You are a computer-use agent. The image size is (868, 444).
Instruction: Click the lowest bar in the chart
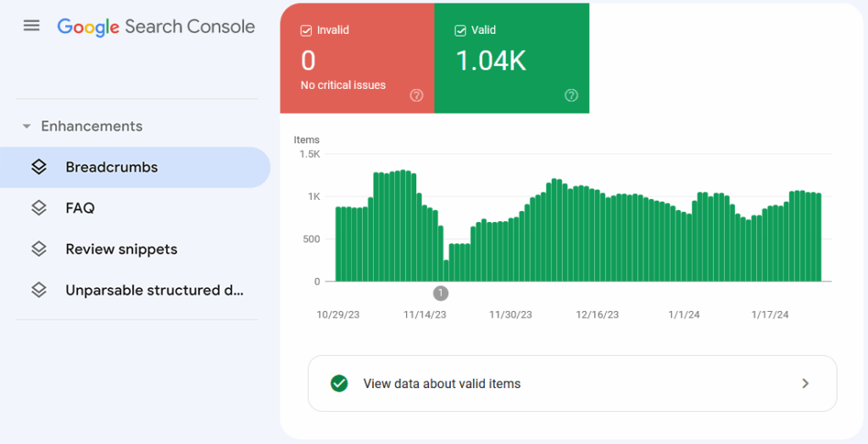[446, 270]
